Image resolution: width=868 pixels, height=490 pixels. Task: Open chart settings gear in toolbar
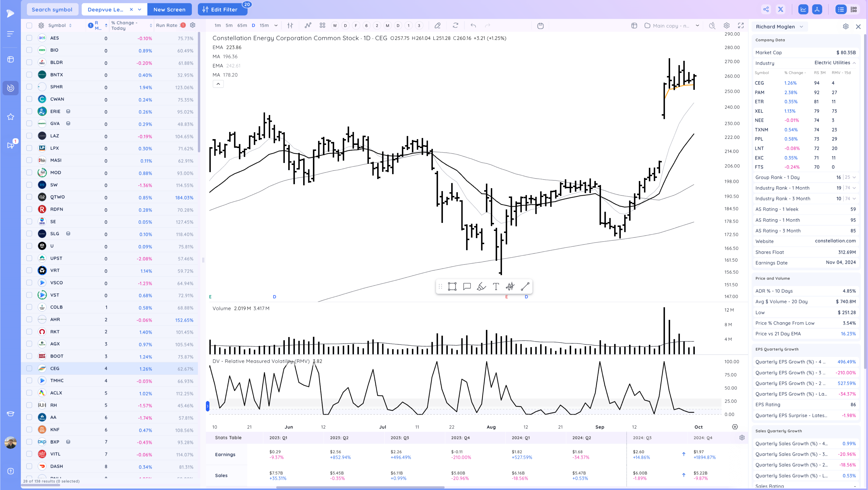727,25
